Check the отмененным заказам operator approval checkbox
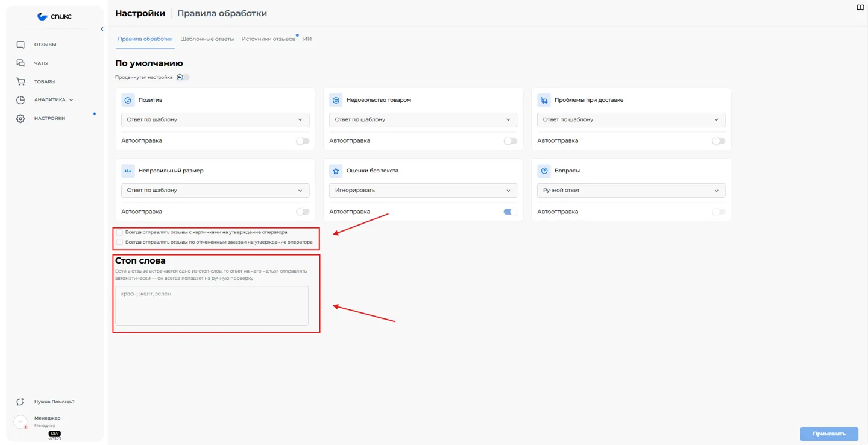 (119, 242)
